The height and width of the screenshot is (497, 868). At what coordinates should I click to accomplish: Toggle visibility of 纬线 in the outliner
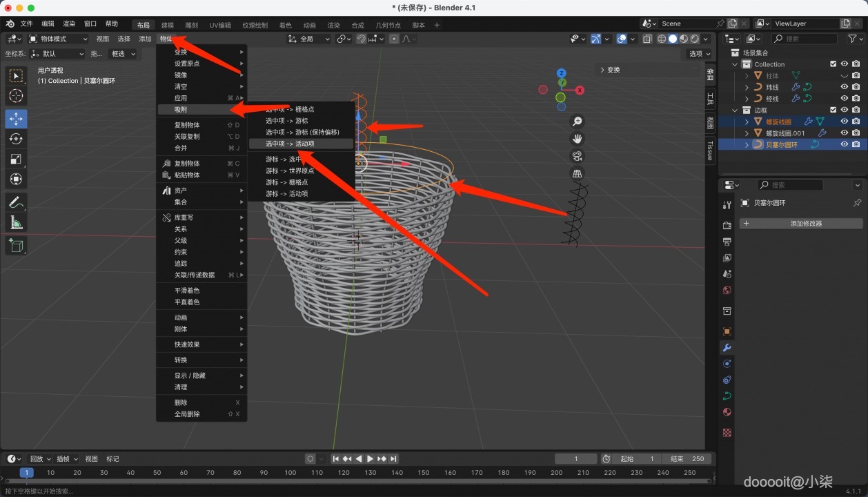click(844, 88)
